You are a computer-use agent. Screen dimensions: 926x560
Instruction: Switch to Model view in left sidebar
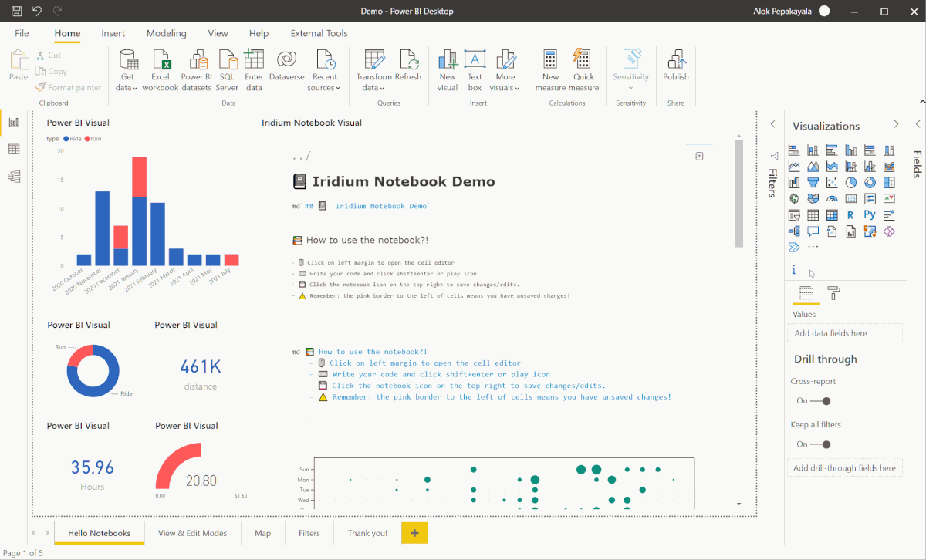coord(13,176)
